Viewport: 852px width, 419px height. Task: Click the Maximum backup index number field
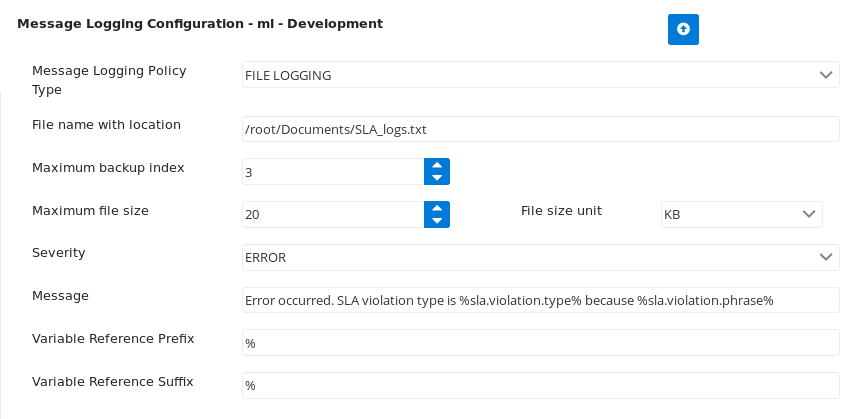click(x=333, y=172)
